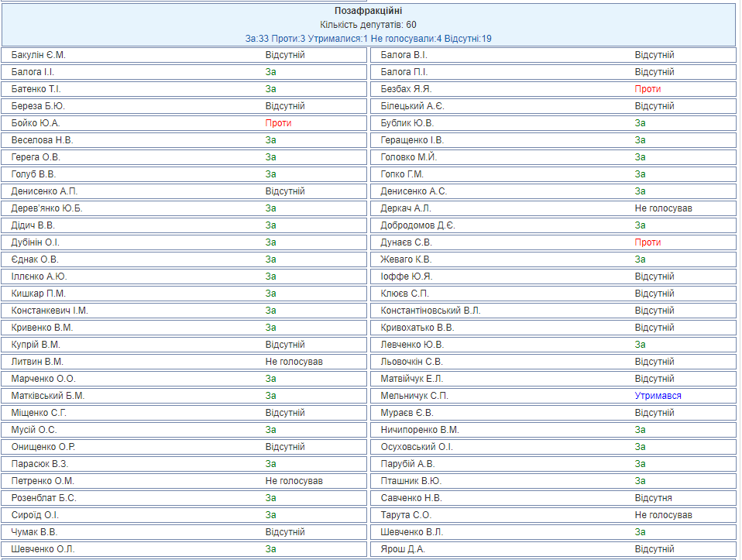
Task: Select the Ярош Д.А. row name
Action: coord(402,549)
